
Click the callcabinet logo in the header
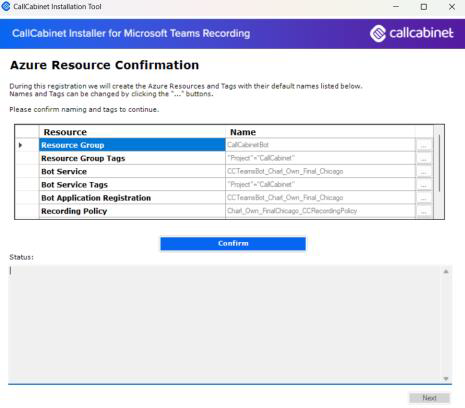[x=412, y=33]
